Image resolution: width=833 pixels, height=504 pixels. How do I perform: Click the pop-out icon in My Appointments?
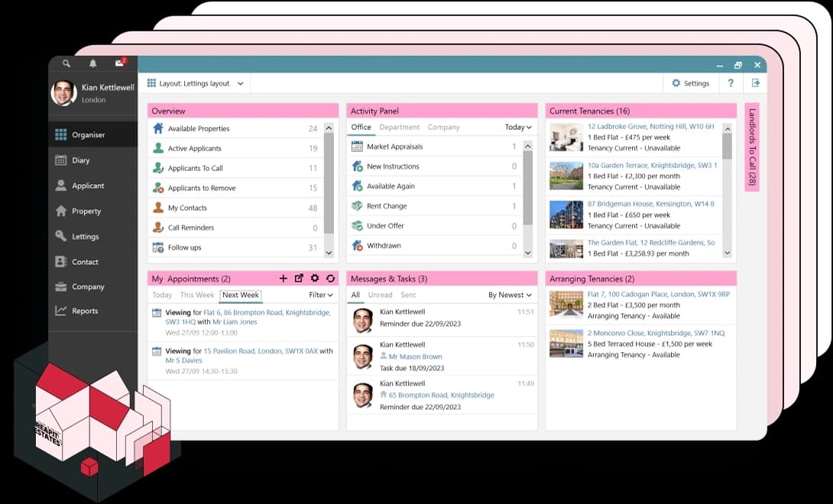(x=299, y=278)
